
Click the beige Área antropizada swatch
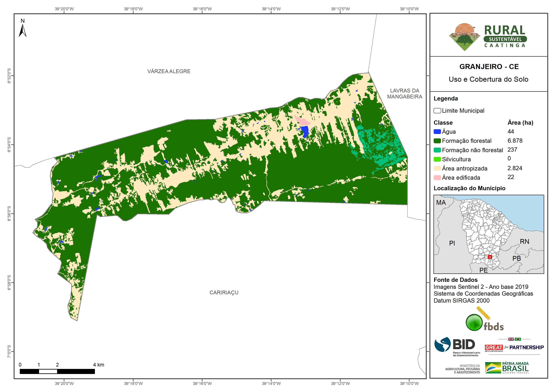pos(437,168)
